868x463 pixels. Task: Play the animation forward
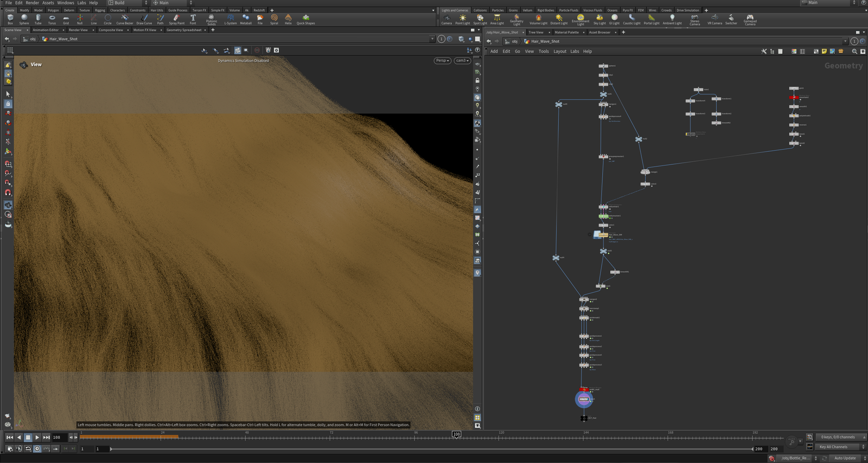[x=37, y=437]
